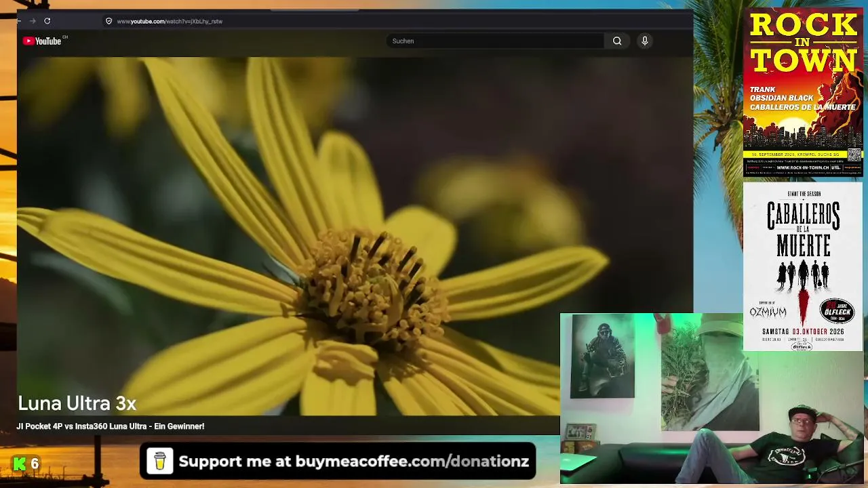Viewport: 868px width, 488px height.
Task: Start voice search with the microphone icon
Action: coord(645,41)
